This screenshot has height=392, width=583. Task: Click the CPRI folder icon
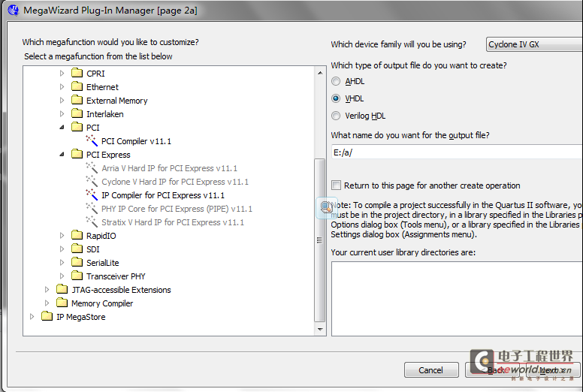click(x=77, y=73)
